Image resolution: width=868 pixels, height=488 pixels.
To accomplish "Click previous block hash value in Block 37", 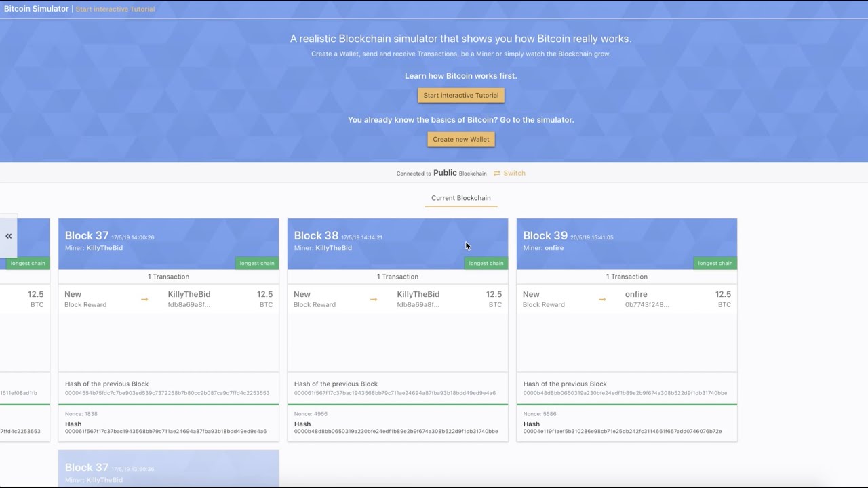I will pos(167,393).
